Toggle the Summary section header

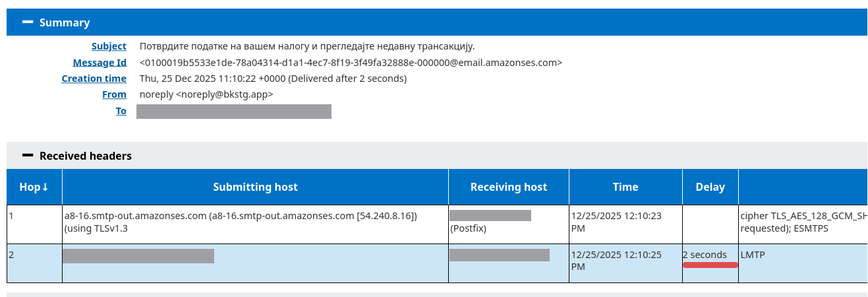[437, 22]
